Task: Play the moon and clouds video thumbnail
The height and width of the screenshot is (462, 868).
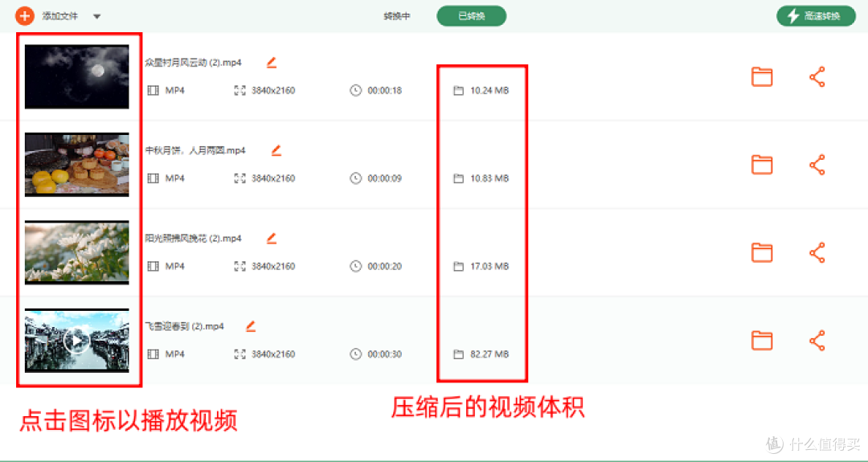Action: (x=77, y=76)
